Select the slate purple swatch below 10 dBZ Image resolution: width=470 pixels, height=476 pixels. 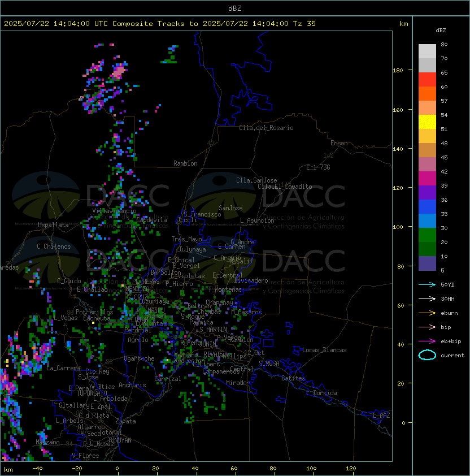tap(427, 263)
